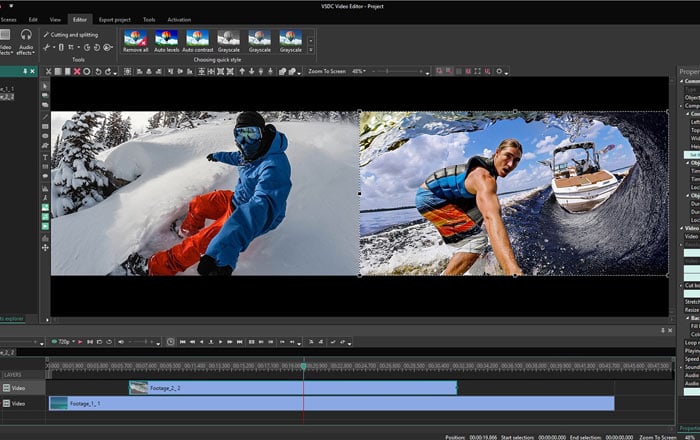The width and height of the screenshot is (700, 440).
Task: Open the Edit menu tab
Action: pyautogui.click(x=33, y=20)
